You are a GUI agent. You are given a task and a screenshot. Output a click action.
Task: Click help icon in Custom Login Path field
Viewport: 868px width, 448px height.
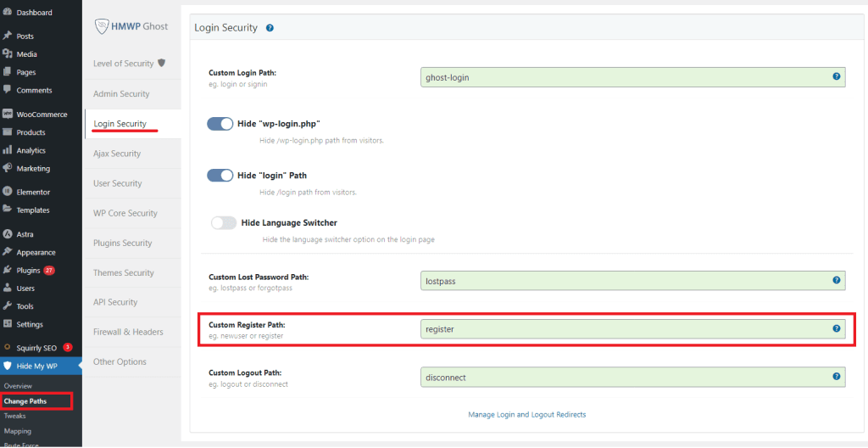coord(836,76)
